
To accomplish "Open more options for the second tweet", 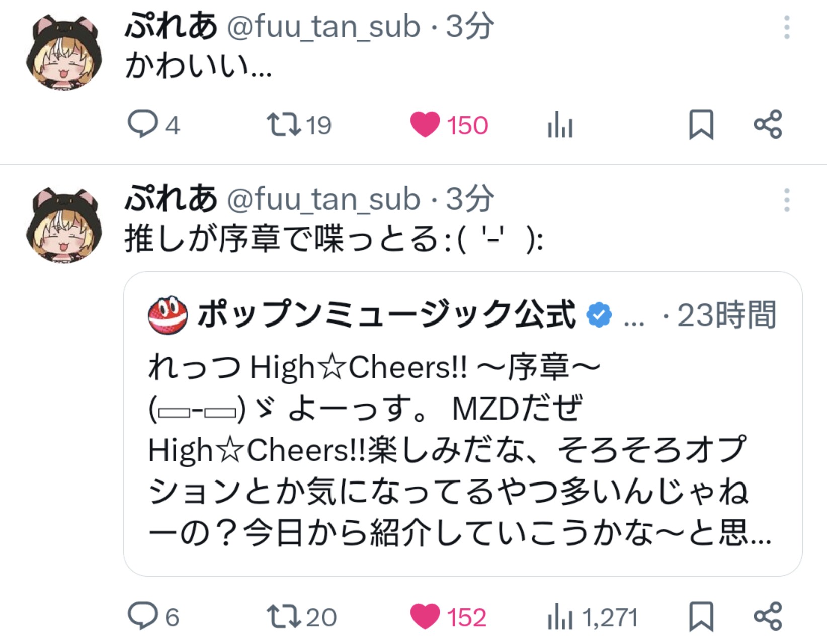I will [787, 200].
